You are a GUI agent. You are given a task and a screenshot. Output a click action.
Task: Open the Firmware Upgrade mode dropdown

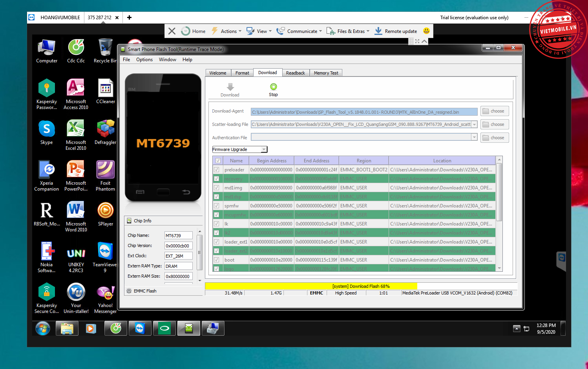pos(240,149)
